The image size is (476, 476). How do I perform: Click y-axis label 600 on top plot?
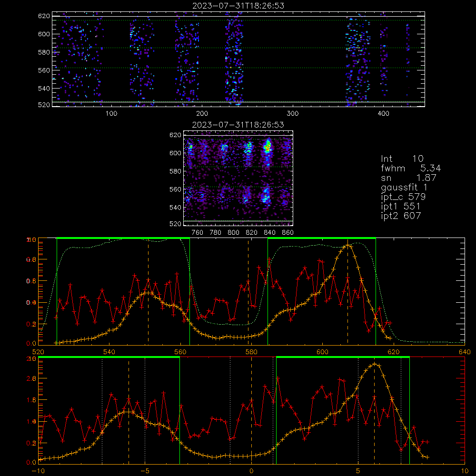(x=44, y=34)
